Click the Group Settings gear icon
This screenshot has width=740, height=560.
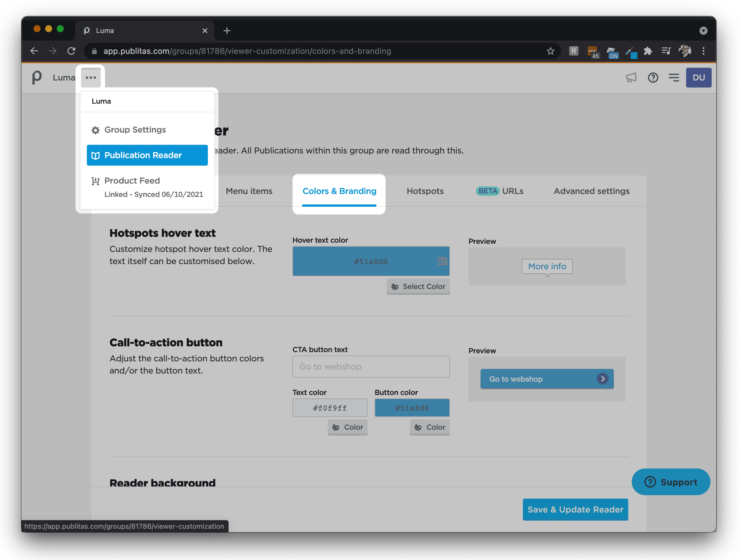click(96, 130)
